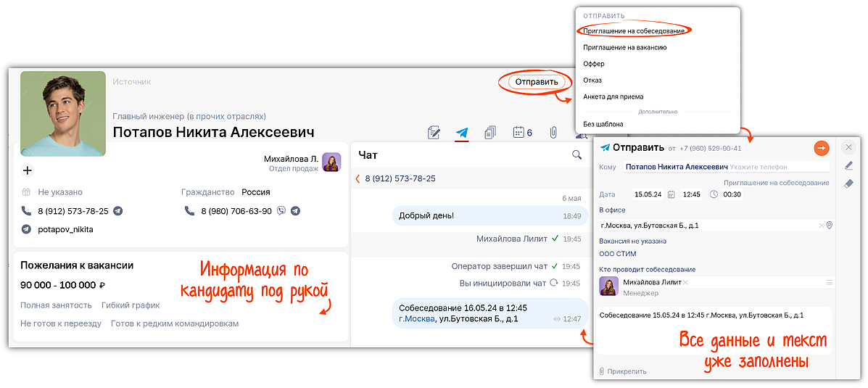The width and height of the screenshot is (868, 388).
Task: Open the documents copy icon
Action: pyautogui.click(x=490, y=133)
